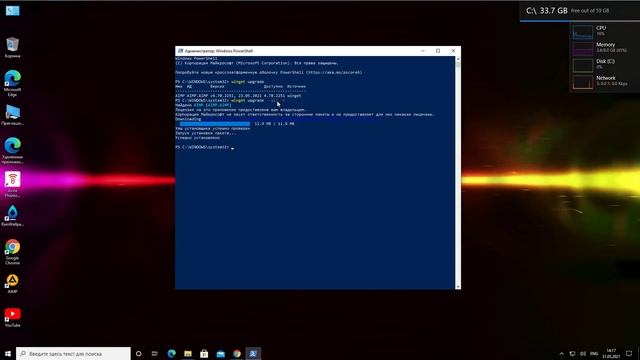Click the Disk (C:) graph in the widget
Viewport: 640px width, 360px height.
tap(582, 65)
